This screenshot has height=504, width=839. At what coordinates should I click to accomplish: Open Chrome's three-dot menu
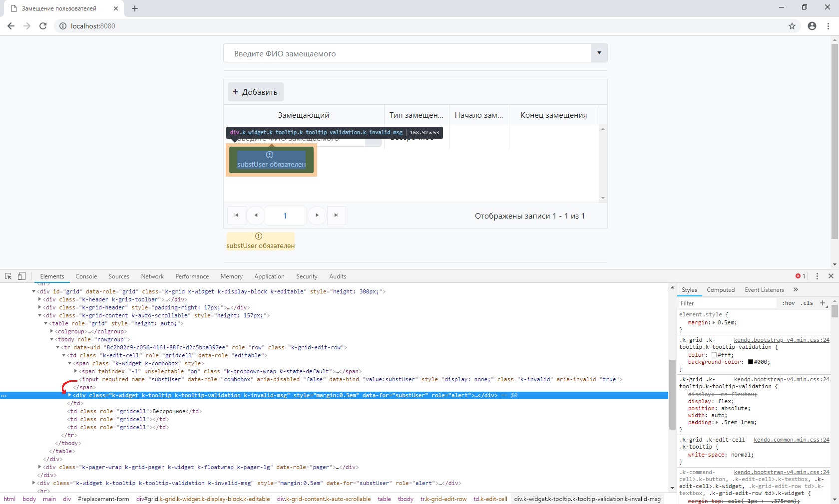(x=829, y=26)
